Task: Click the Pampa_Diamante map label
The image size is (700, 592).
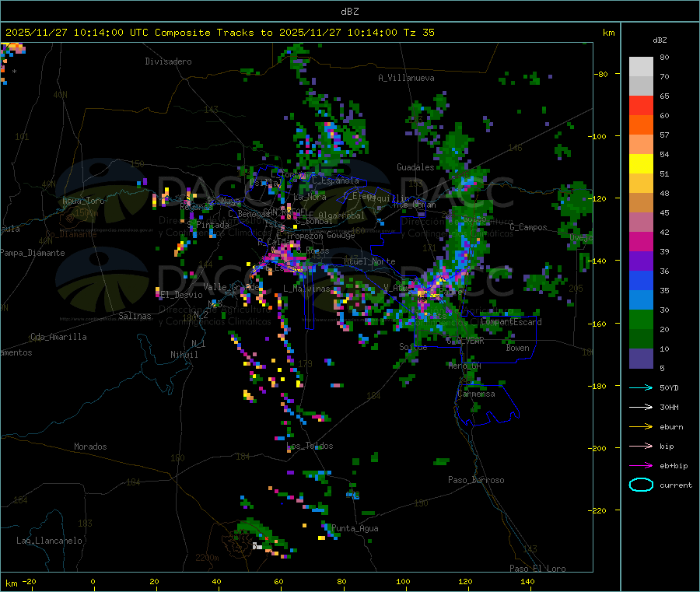Action: click(33, 253)
